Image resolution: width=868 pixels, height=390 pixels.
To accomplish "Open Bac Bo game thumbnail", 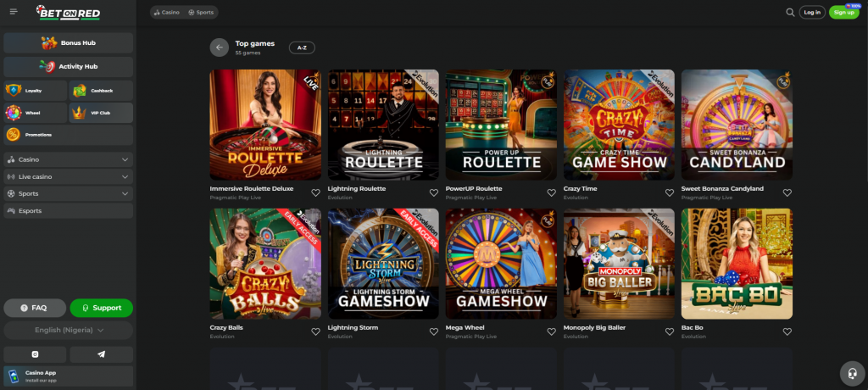I will click(737, 264).
